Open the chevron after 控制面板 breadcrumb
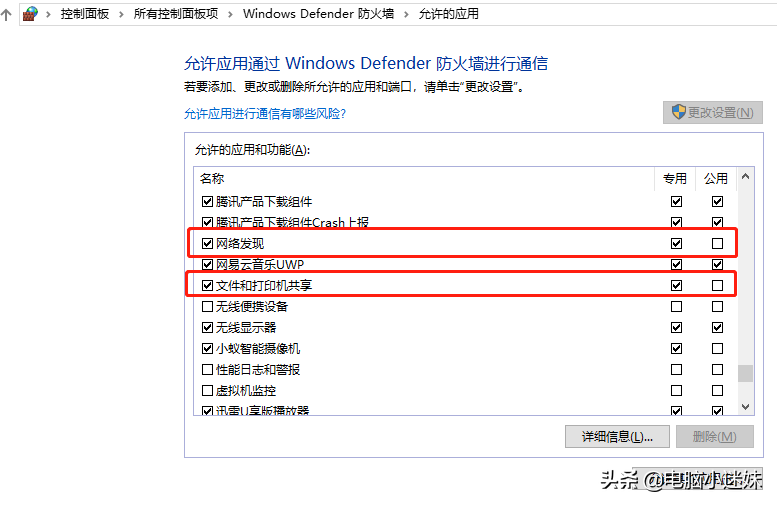Screen dimensions: 777x505 coord(121,14)
